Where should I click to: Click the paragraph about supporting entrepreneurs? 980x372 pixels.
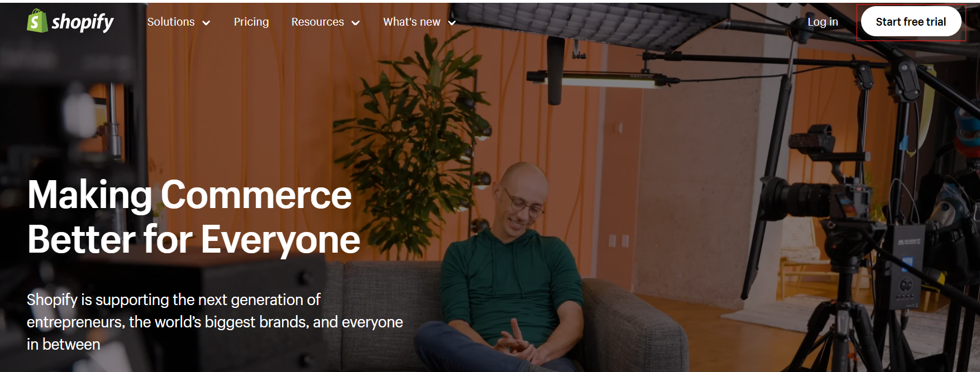pos(215,322)
